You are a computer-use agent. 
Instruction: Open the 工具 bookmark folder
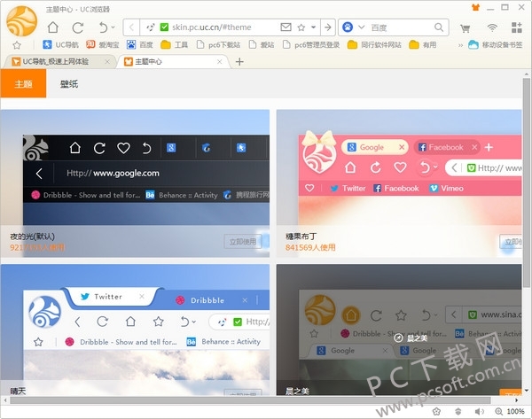(x=174, y=44)
